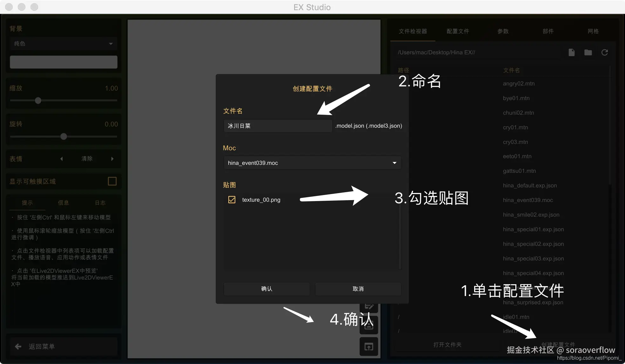Click the back arrow beside 返回菜单
Viewport: 625px width, 364px height.
point(18,347)
